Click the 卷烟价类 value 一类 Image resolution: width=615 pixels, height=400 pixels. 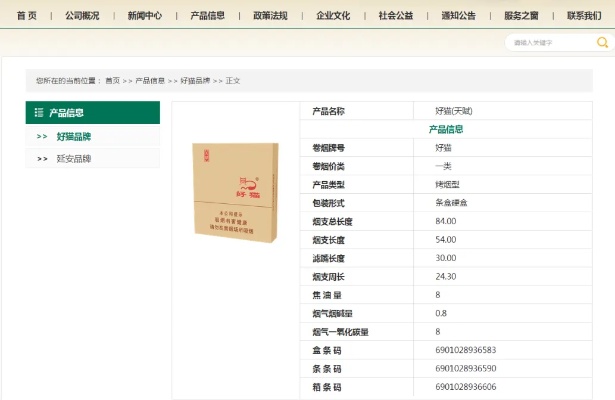click(x=443, y=166)
